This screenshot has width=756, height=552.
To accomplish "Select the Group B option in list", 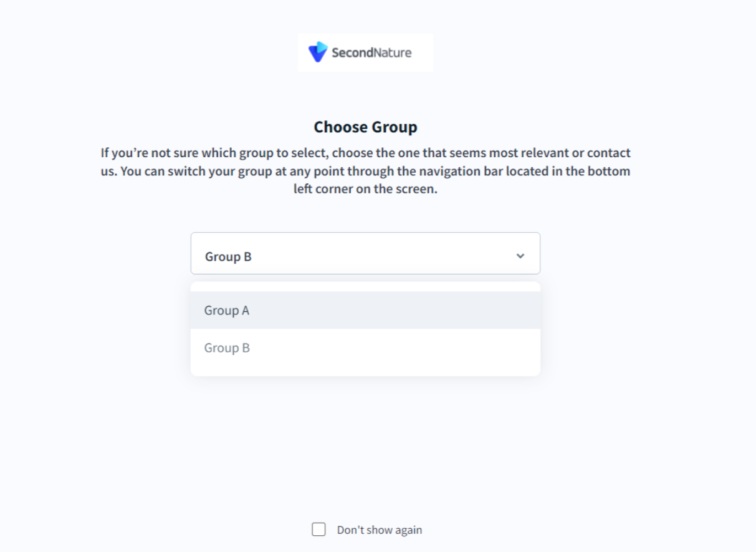I will click(x=227, y=348).
